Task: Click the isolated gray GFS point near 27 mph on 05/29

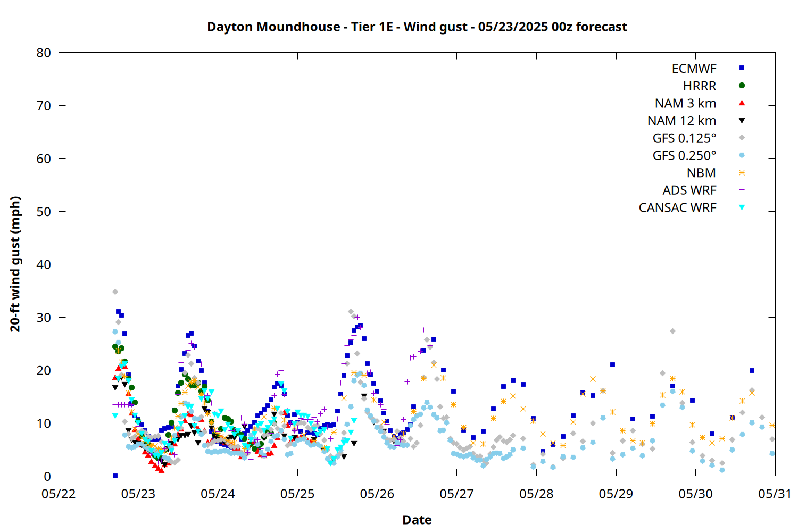Action: [672, 331]
